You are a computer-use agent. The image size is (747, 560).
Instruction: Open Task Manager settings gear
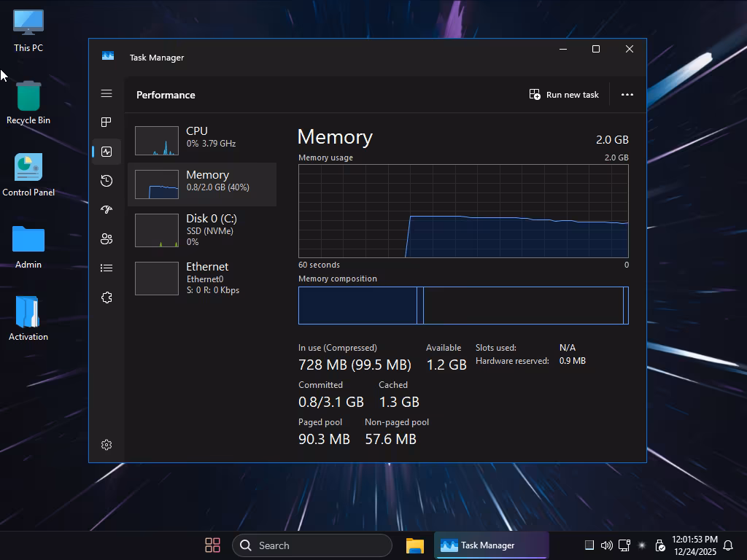(107, 445)
